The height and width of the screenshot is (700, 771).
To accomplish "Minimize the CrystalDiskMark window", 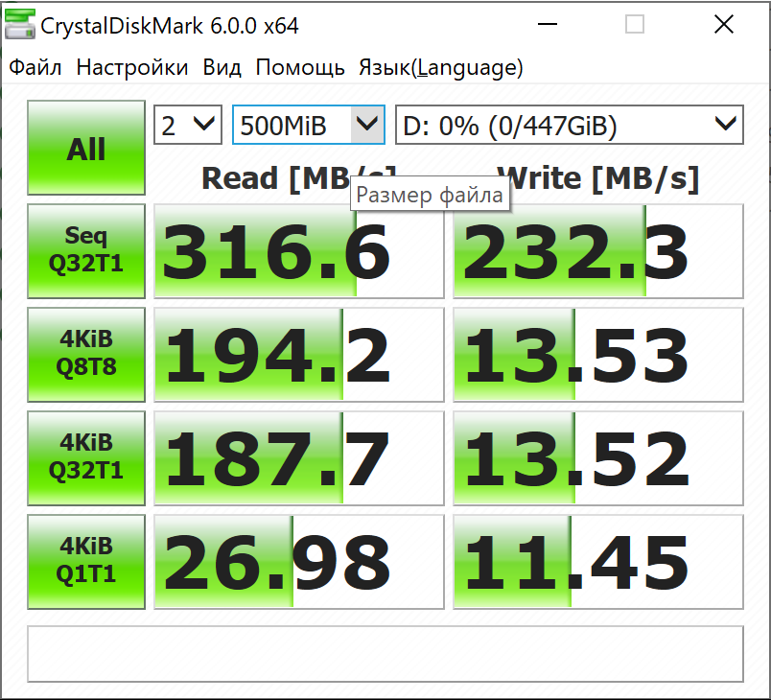I will click(548, 24).
